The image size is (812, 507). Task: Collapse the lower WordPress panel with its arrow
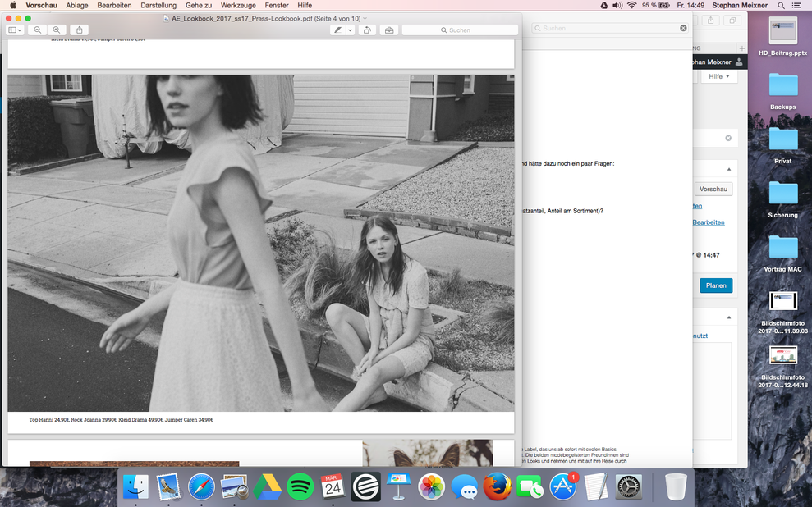(x=728, y=317)
